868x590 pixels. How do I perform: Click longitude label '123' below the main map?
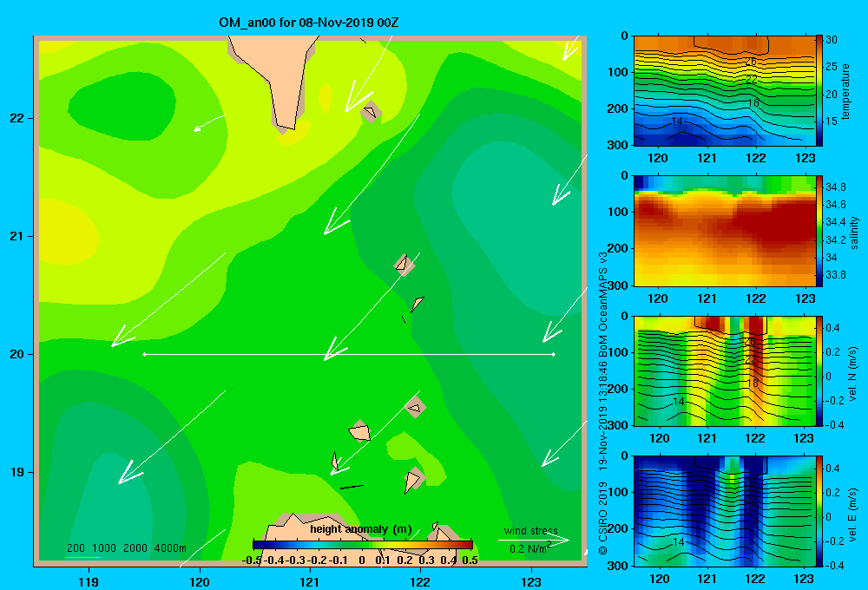pyautogui.click(x=531, y=581)
